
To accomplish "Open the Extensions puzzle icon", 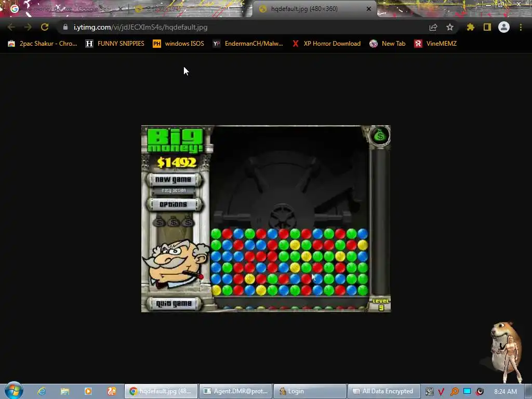I will tap(471, 27).
